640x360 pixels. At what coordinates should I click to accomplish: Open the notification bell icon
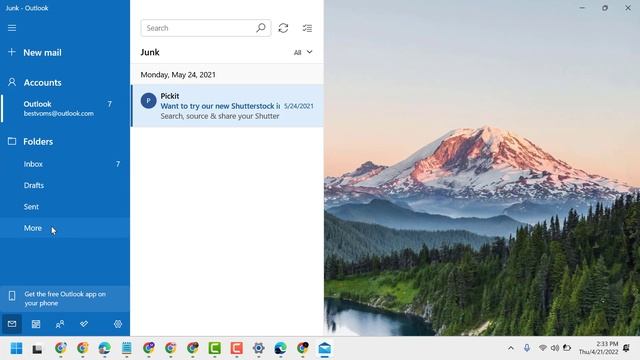626,348
